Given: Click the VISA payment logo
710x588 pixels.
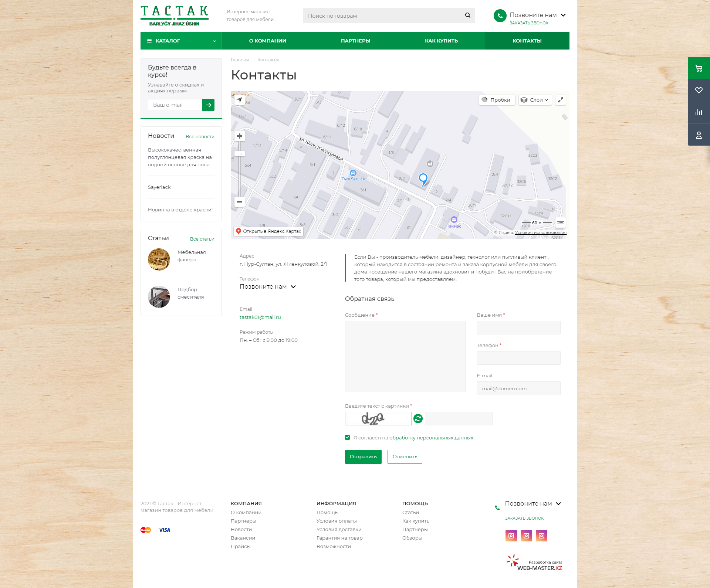Looking at the screenshot, I should 165,530.
